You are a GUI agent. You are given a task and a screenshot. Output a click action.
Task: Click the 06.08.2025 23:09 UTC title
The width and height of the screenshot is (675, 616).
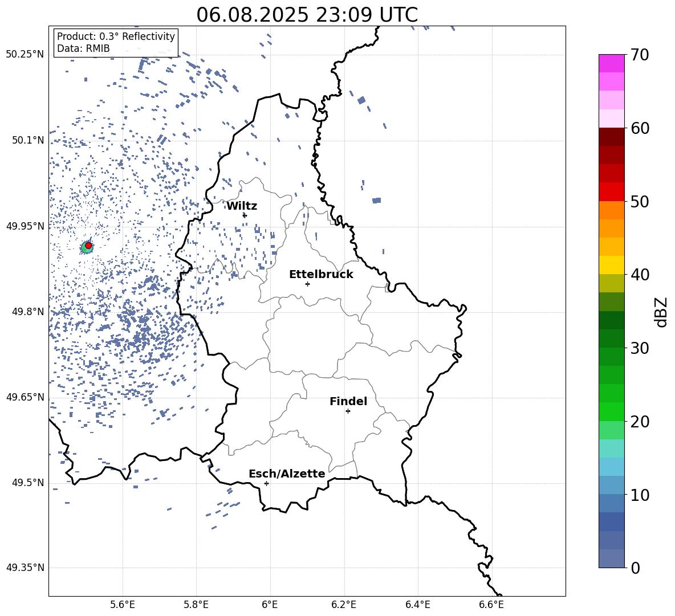tap(307, 15)
